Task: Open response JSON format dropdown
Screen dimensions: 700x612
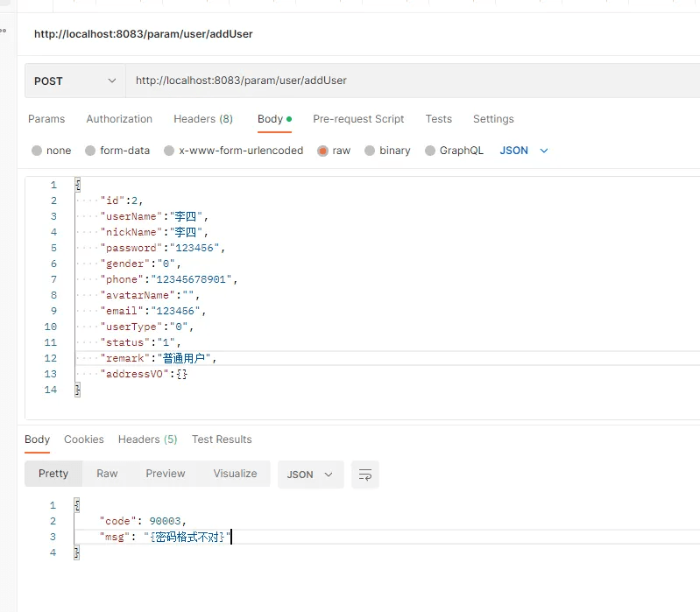Action: [310, 475]
